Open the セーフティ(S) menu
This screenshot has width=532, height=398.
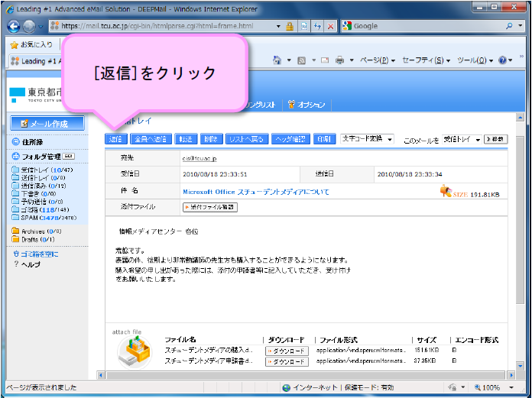tap(427, 60)
